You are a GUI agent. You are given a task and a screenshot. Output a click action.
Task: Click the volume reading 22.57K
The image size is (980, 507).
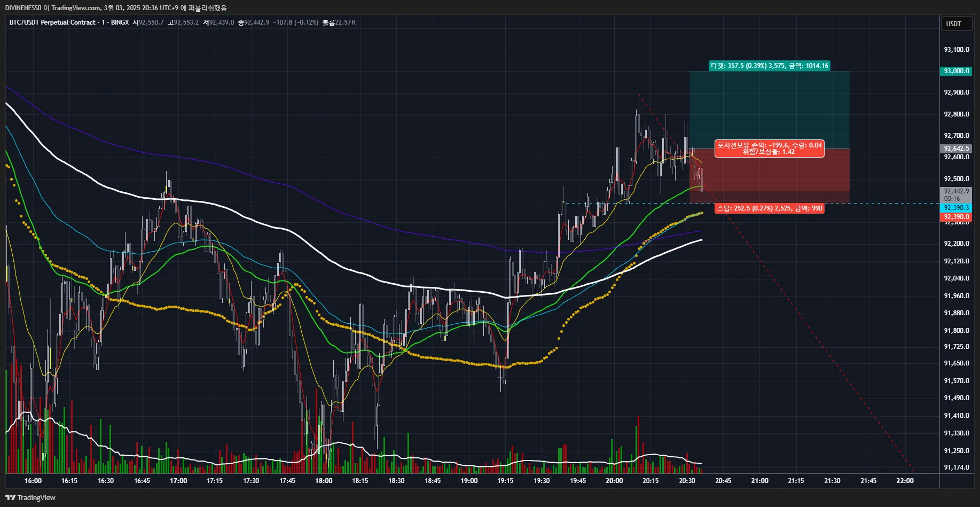(345, 22)
